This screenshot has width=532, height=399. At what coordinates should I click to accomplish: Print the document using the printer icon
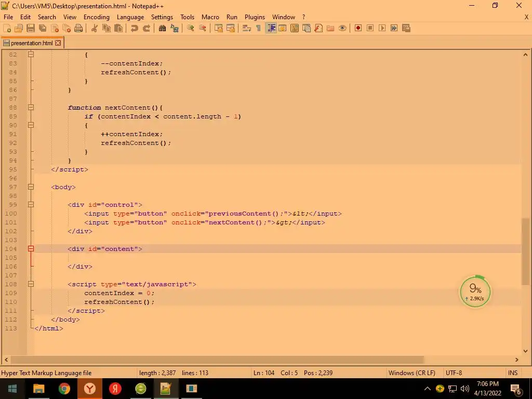(78, 28)
